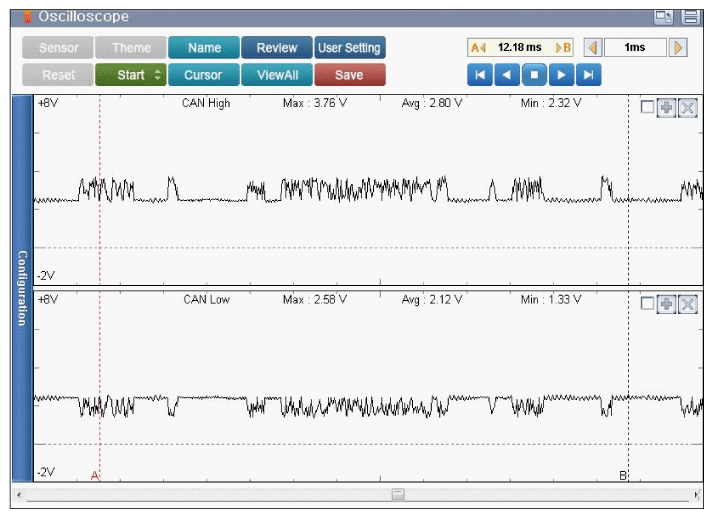Decrease time base with left arrow

coord(593,48)
